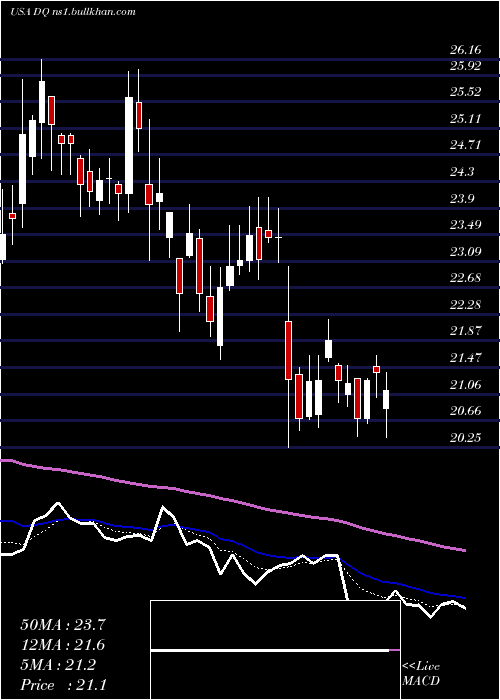Image resolution: width=500 pixels, height=700 pixels.
Task: Click the 26.16 price axis label
Action: 466,50
